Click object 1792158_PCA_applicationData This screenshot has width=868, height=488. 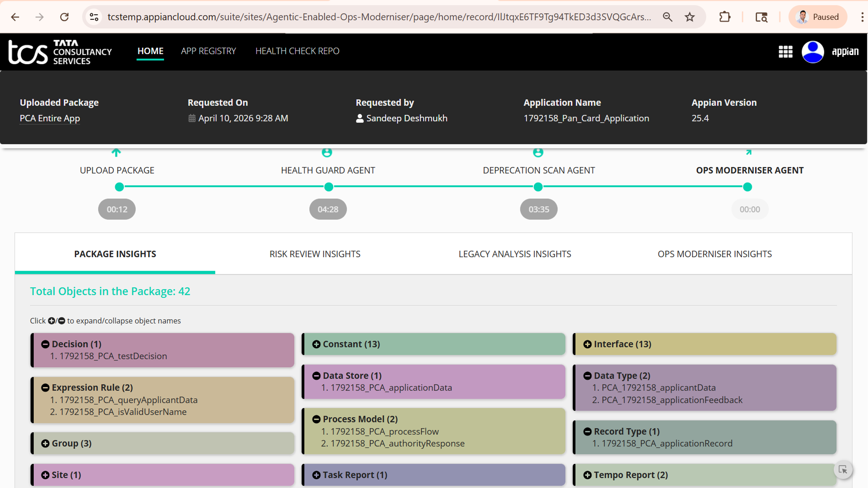click(x=391, y=388)
